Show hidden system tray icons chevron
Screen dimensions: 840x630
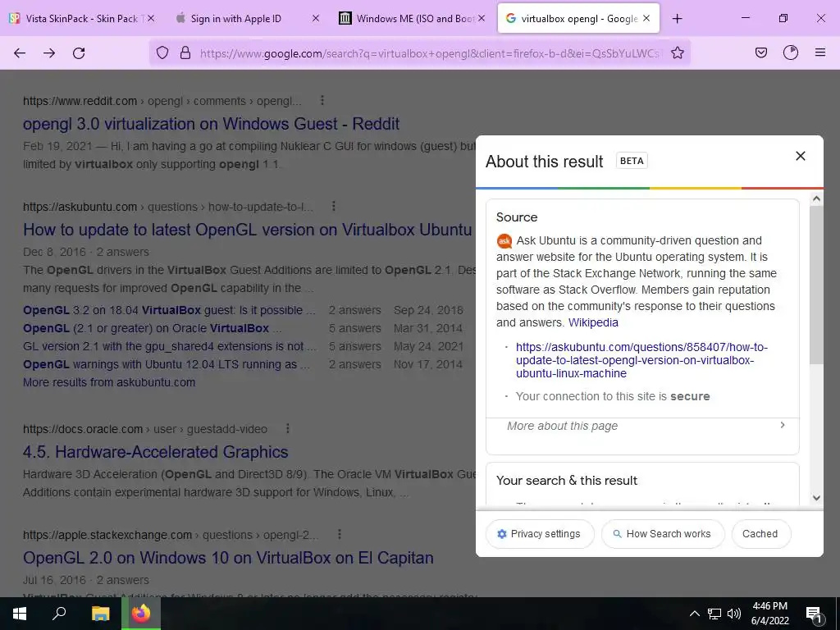click(694, 614)
